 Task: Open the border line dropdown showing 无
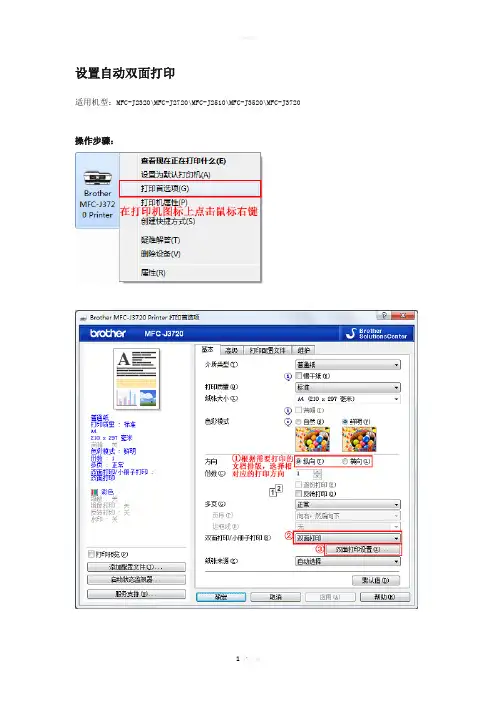pos(348,527)
